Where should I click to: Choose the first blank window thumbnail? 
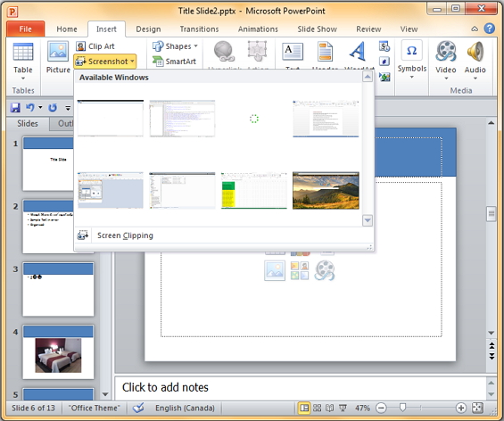(111, 119)
